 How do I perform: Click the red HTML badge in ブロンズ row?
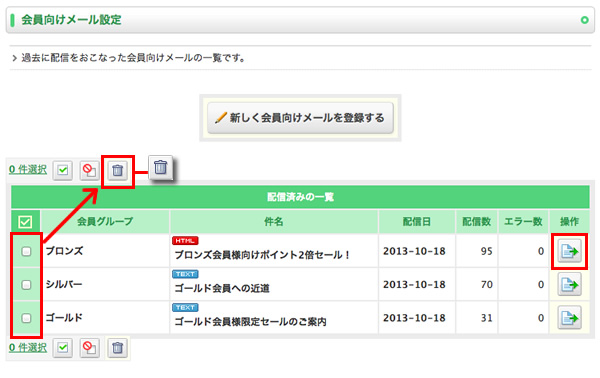coord(185,241)
